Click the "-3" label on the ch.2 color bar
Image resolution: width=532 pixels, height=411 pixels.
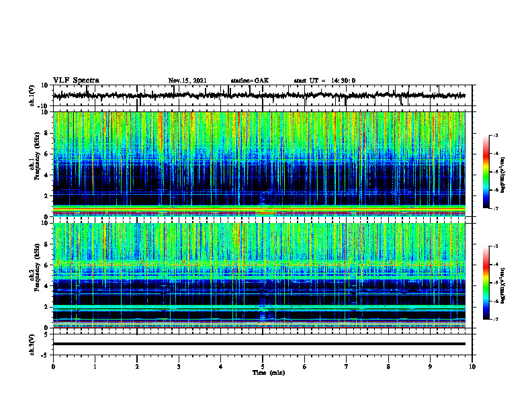pos(496,246)
